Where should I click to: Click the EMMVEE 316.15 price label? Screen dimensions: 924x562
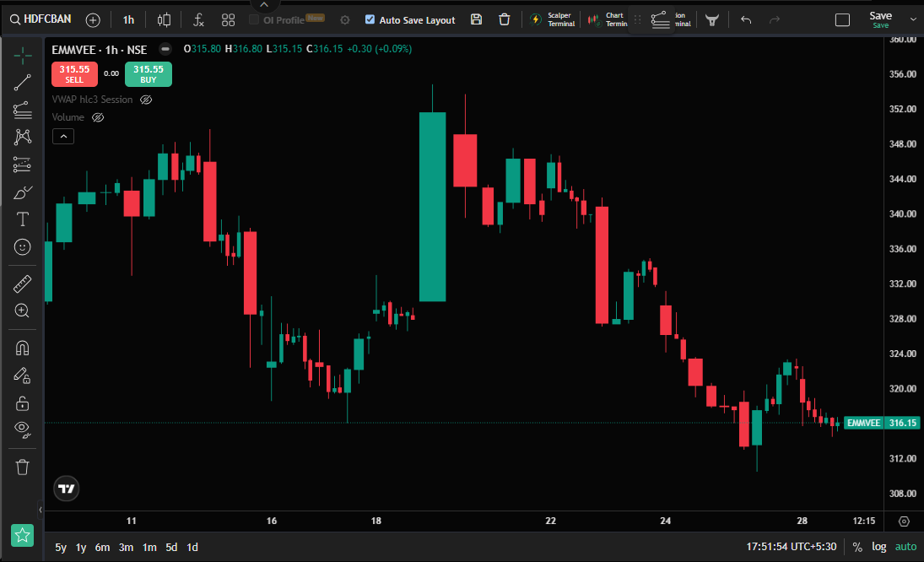tap(882, 423)
